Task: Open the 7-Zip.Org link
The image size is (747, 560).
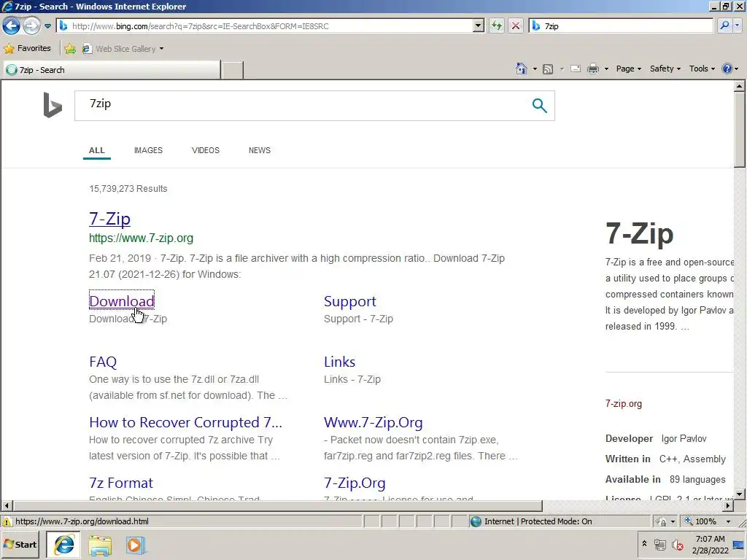Action: (x=355, y=483)
